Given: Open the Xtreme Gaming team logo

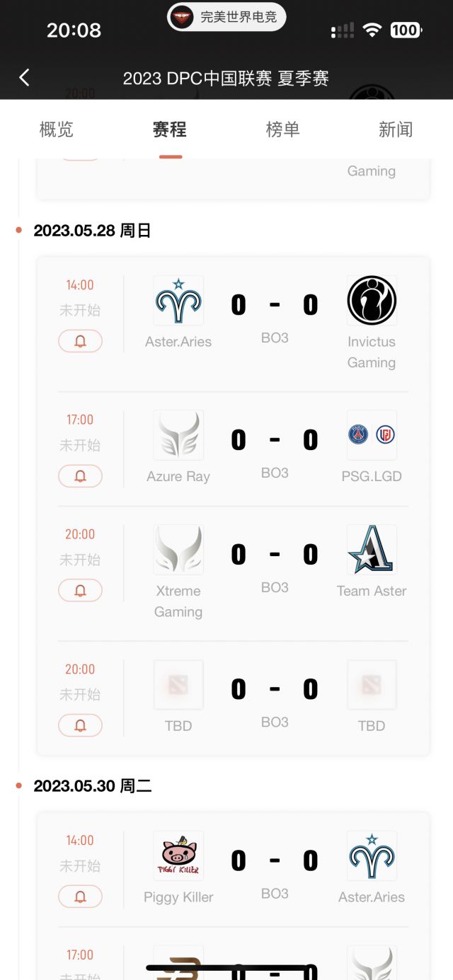Looking at the screenshot, I should click(x=178, y=550).
